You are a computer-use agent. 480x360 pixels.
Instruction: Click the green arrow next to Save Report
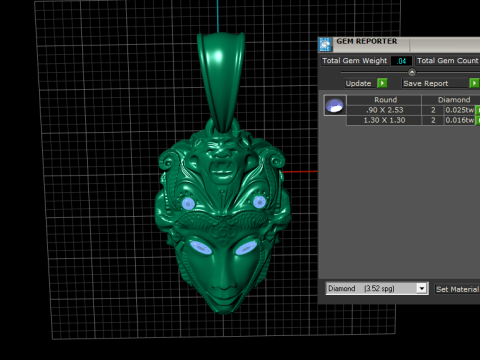pos(474,83)
